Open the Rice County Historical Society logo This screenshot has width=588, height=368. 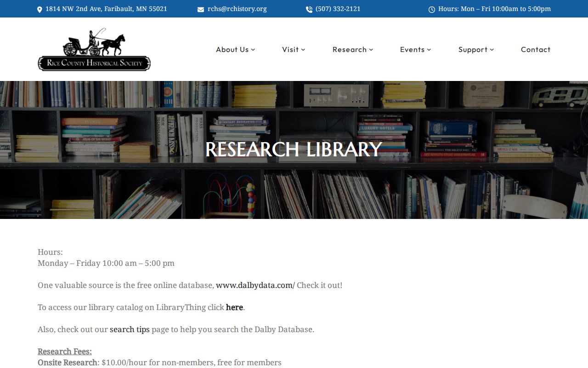point(94,49)
